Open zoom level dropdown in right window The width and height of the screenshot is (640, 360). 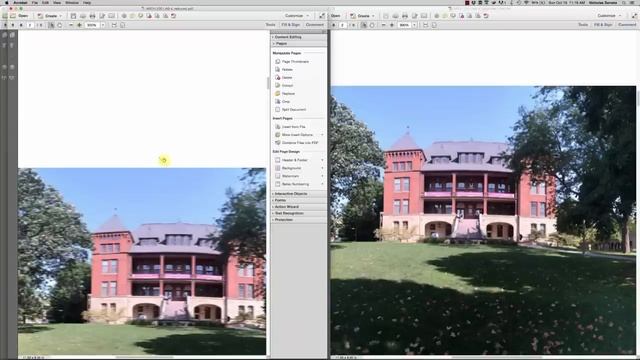click(x=415, y=25)
